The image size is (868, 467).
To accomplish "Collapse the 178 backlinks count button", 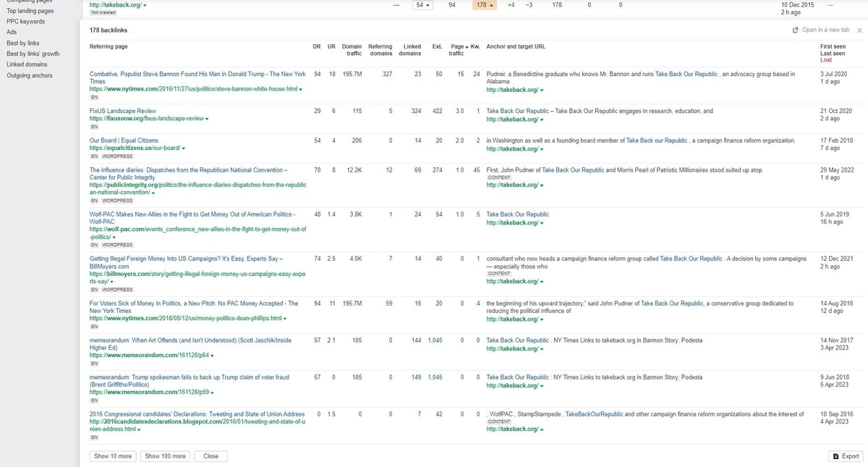I will (x=484, y=5).
